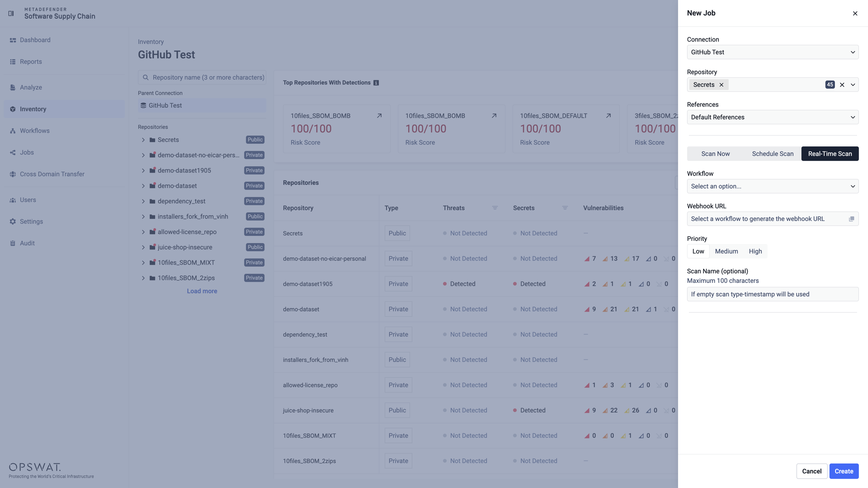Click the Scan Name input field
This screenshot has height=488, width=868.
pyautogui.click(x=773, y=294)
